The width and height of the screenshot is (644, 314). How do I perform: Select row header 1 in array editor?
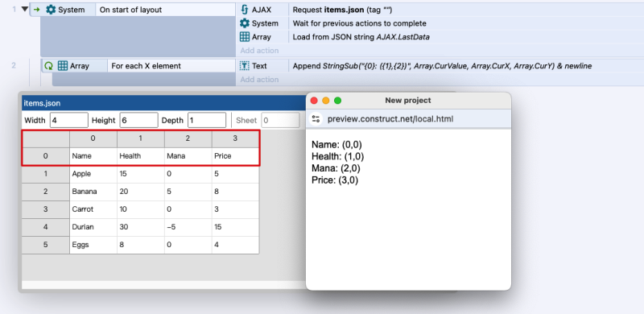[46, 174]
